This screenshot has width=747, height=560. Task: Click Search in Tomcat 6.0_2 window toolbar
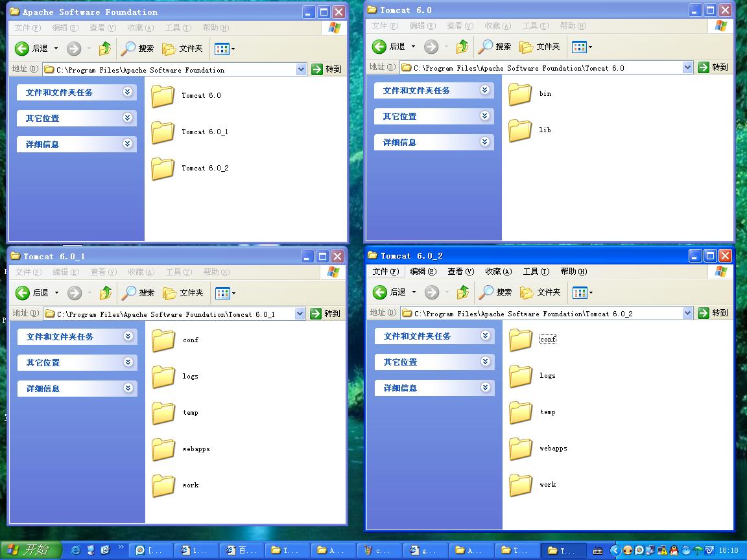pos(495,292)
